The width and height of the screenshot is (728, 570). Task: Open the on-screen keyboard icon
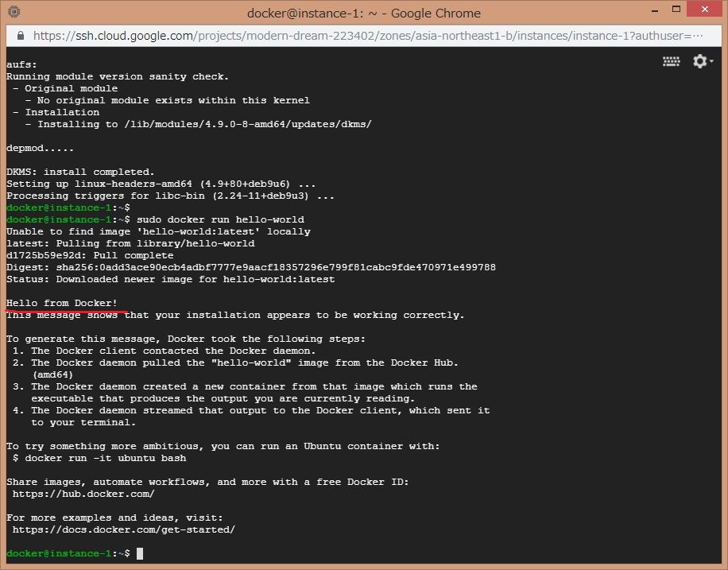point(671,61)
